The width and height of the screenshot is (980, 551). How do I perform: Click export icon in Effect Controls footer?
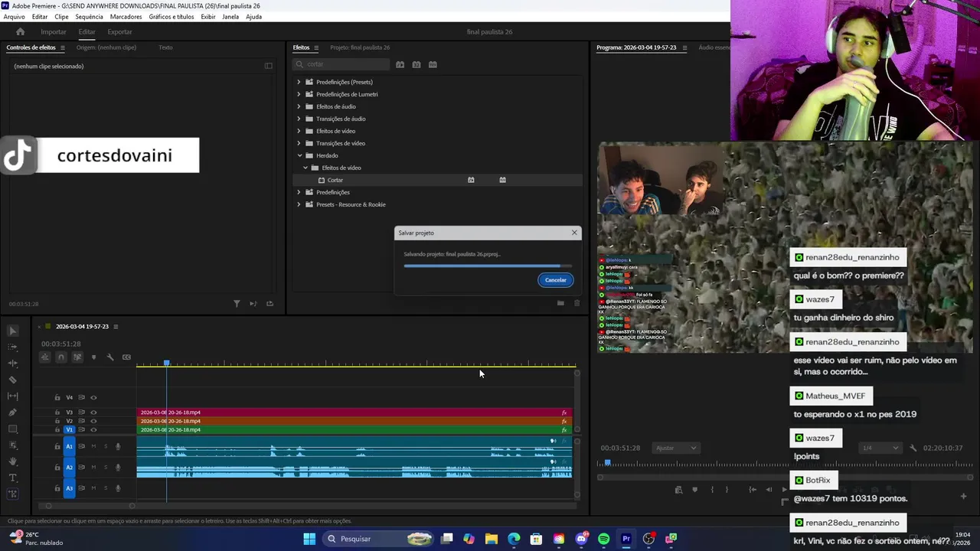click(x=269, y=304)
